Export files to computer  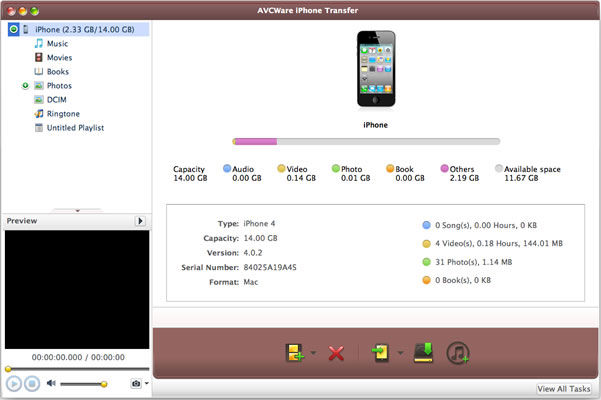(x=381, y=352)
